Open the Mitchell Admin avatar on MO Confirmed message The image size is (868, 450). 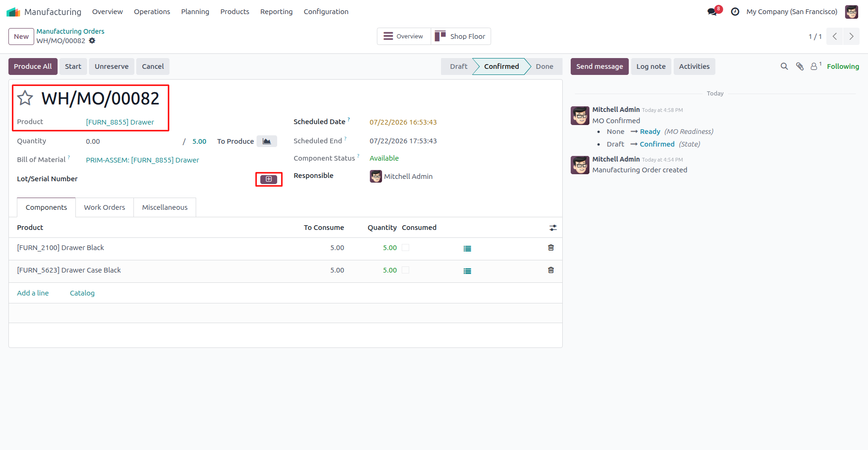pos(580,116)
